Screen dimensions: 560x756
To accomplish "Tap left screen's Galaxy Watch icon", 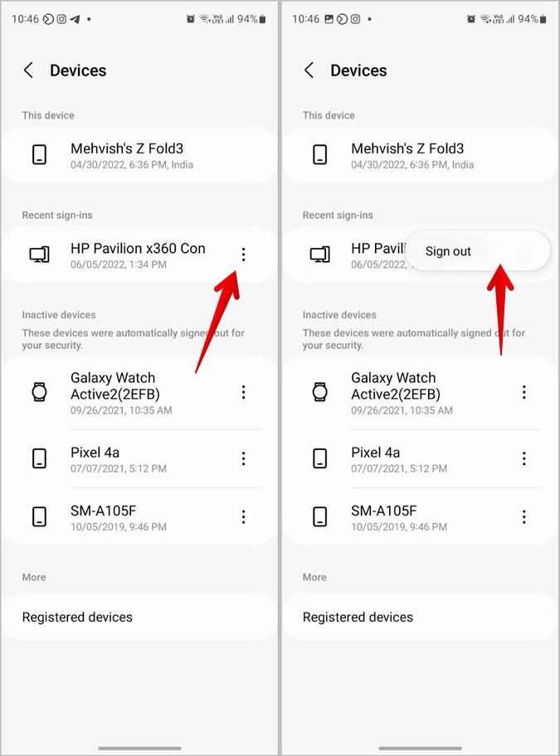I will tap(39, 392).
